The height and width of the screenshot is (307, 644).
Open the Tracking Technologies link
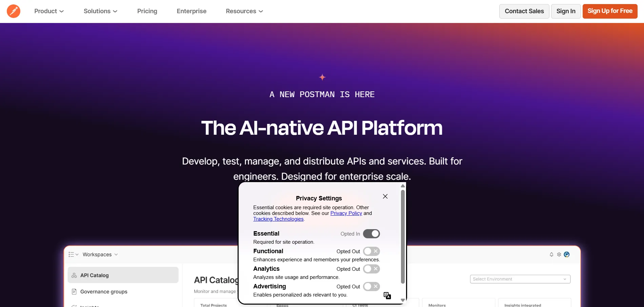(278, 219)
